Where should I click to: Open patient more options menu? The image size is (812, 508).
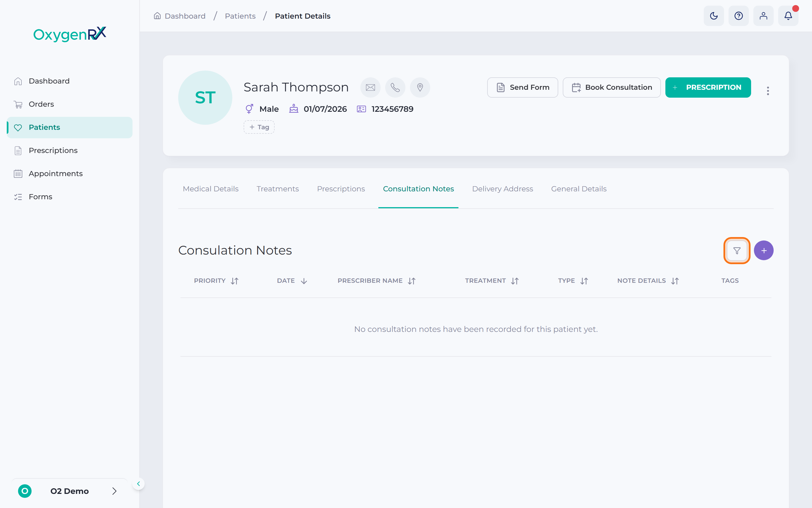(768, 91)
